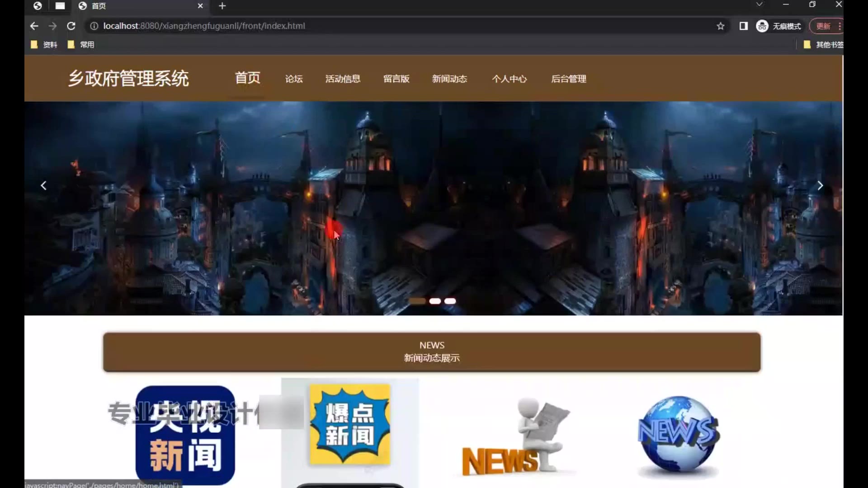Expand the tab search chevron
Viewport: 868px width, 488px height.
coord(759,5)
